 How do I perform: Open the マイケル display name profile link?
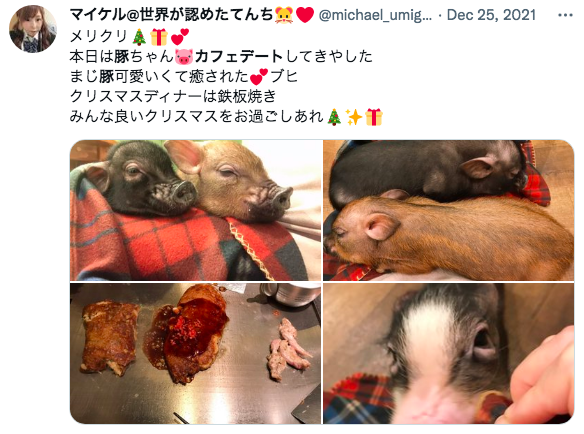pos(172,15)
